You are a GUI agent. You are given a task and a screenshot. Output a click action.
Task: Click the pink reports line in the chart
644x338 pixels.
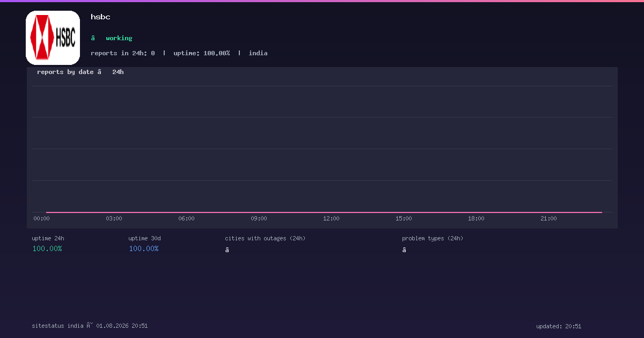[x=324, y=212]
